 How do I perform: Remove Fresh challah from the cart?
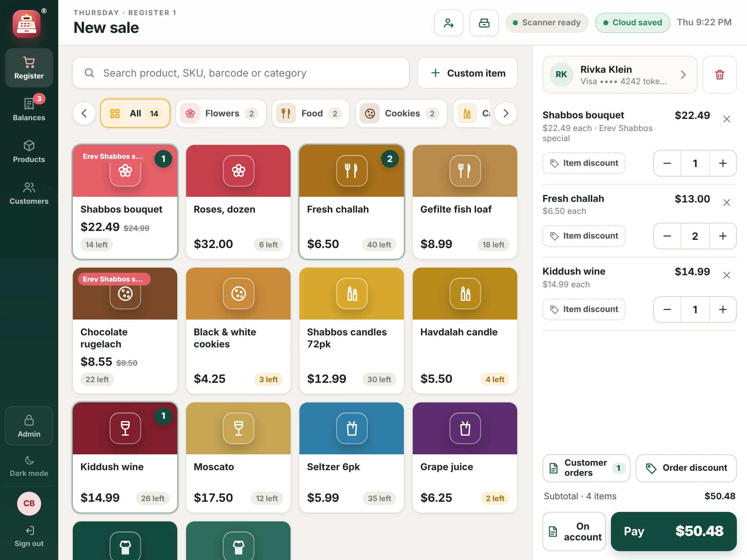click(726, 202)
